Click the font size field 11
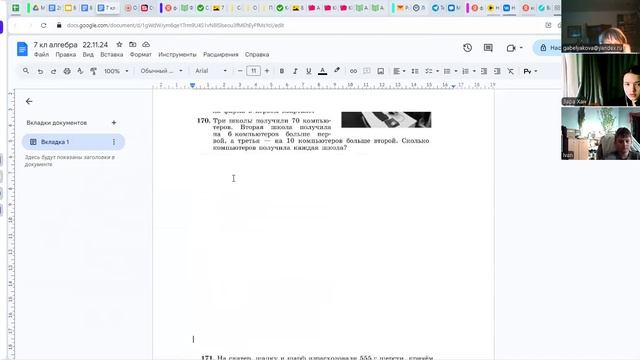 [253, 71]
